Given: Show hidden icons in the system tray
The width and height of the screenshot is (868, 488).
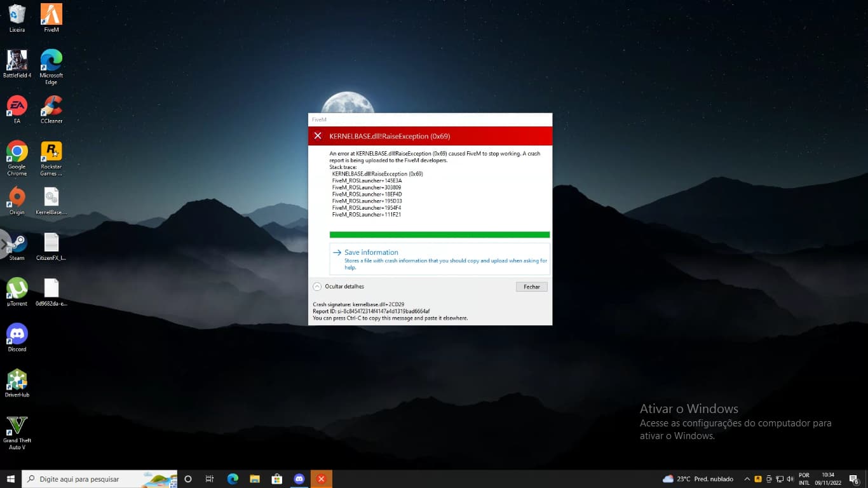Looking at the screenshot, I should pyautogui.click(x=747, y=478).
